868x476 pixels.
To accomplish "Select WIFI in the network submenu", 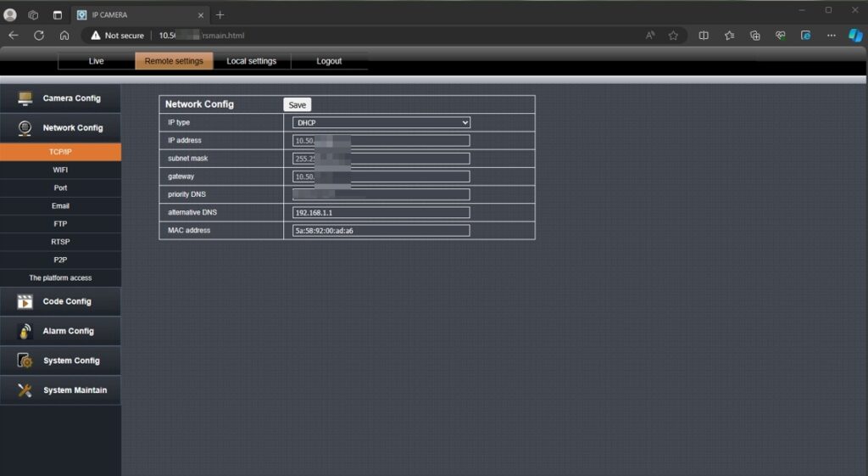I will [x=60, y=170].
